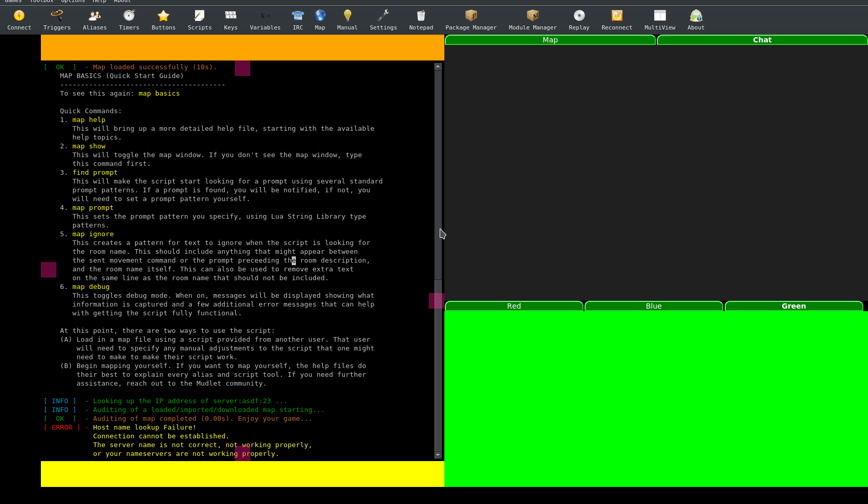The image size is (868, 504).
Task: Click 'Connection cannot be established.' text
Action: tap(161, 436)
